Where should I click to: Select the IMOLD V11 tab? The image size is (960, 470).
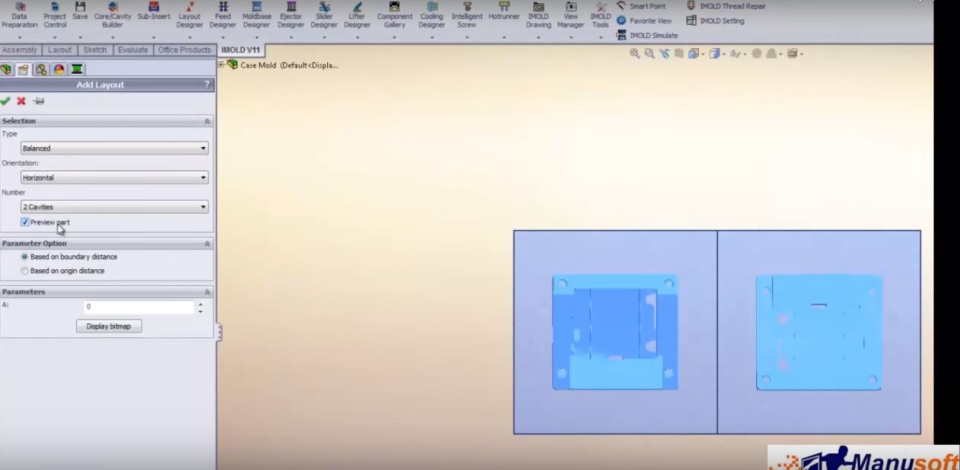[241, 50]
